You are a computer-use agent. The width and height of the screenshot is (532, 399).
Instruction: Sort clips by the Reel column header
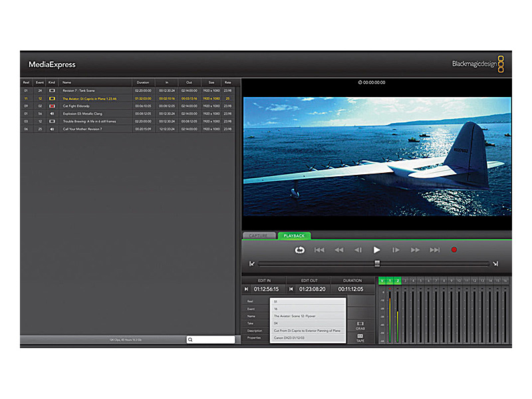26,82
